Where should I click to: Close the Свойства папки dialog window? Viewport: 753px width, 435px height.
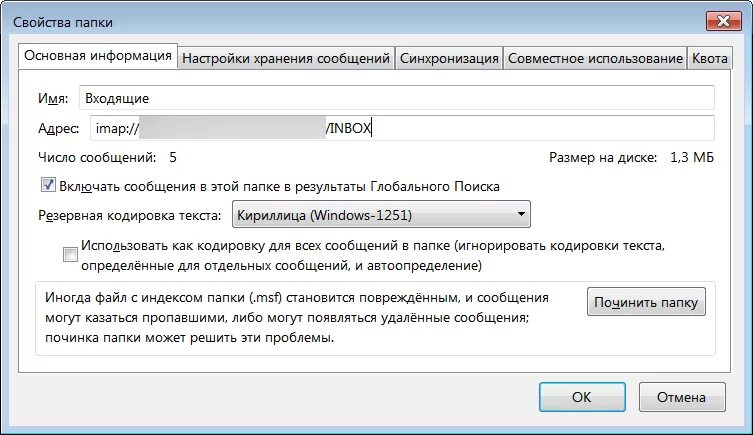point(723,21)
